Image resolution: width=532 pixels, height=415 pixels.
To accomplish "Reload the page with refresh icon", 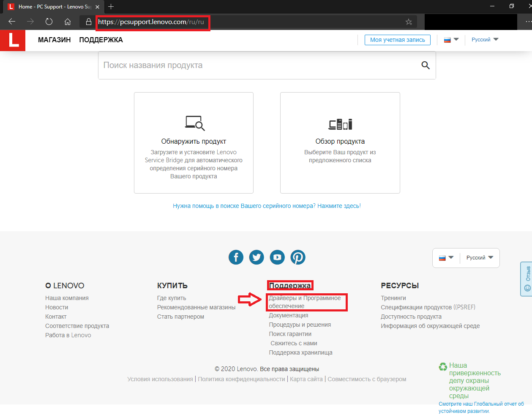I will pos(49,22).
